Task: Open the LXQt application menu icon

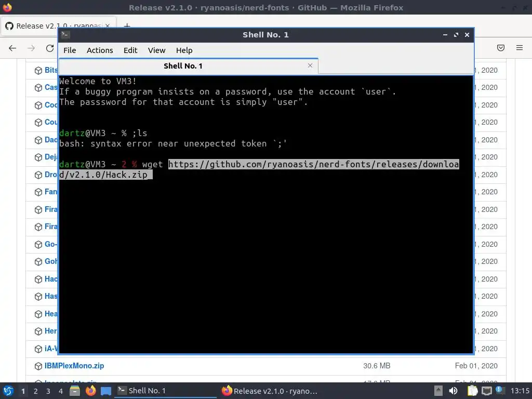Action: [x=8, y=391]
